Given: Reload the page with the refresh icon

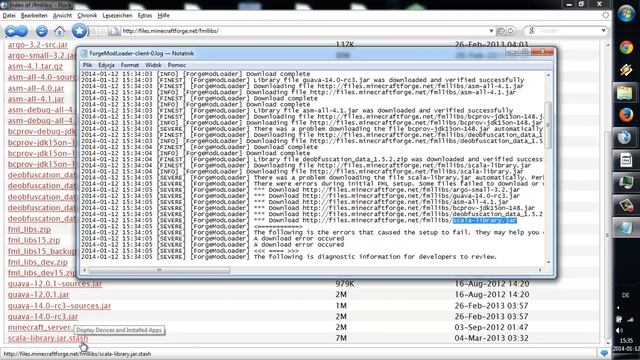Looking at the screenshot, I should 42,31.
